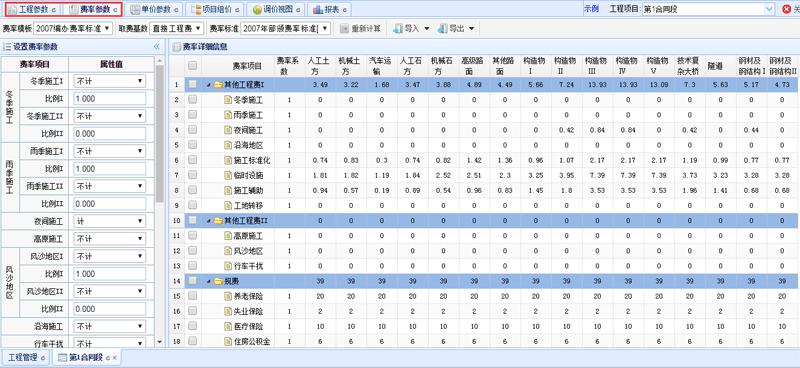Click the 风沙地区 document icon in table

tap(228, 251)
